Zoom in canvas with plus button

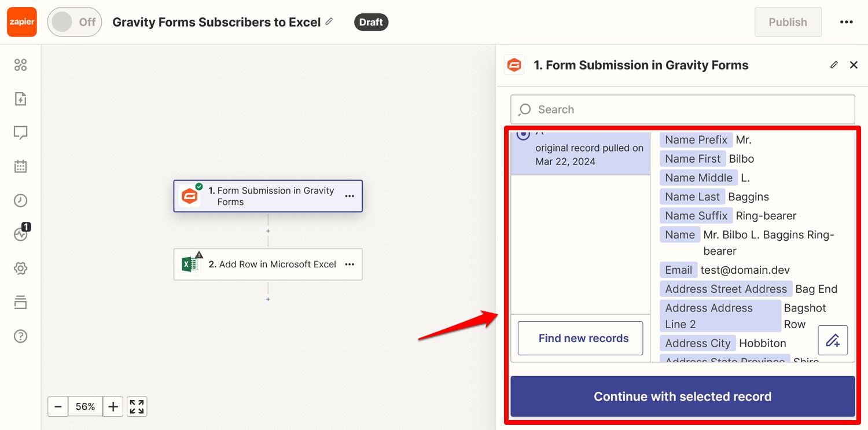pyautogui.click(x=113, y=407)
